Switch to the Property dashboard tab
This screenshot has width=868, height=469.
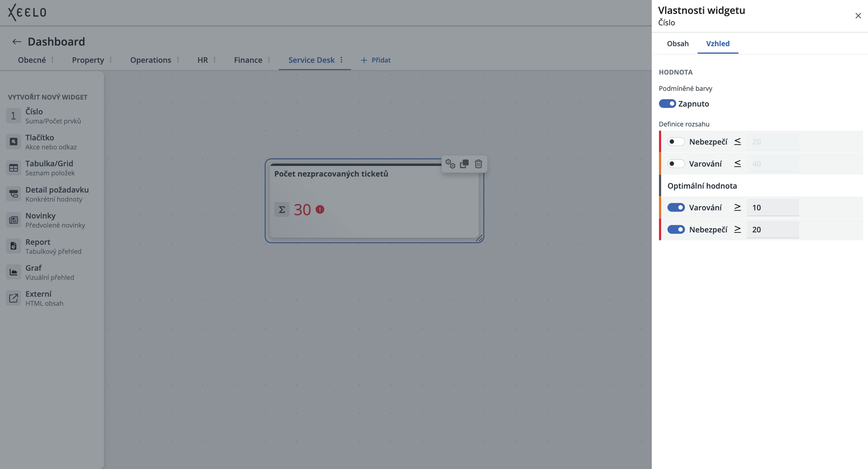(x=88, y=60)
